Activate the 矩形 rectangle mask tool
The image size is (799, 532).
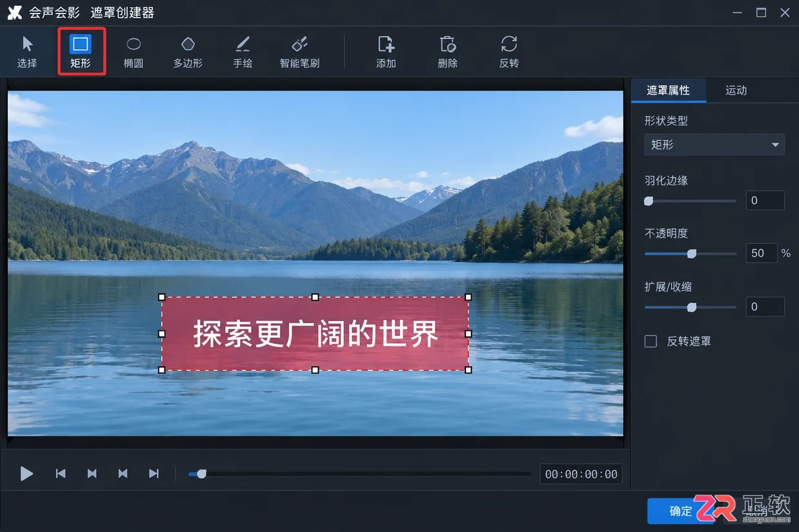coord(81,52)
